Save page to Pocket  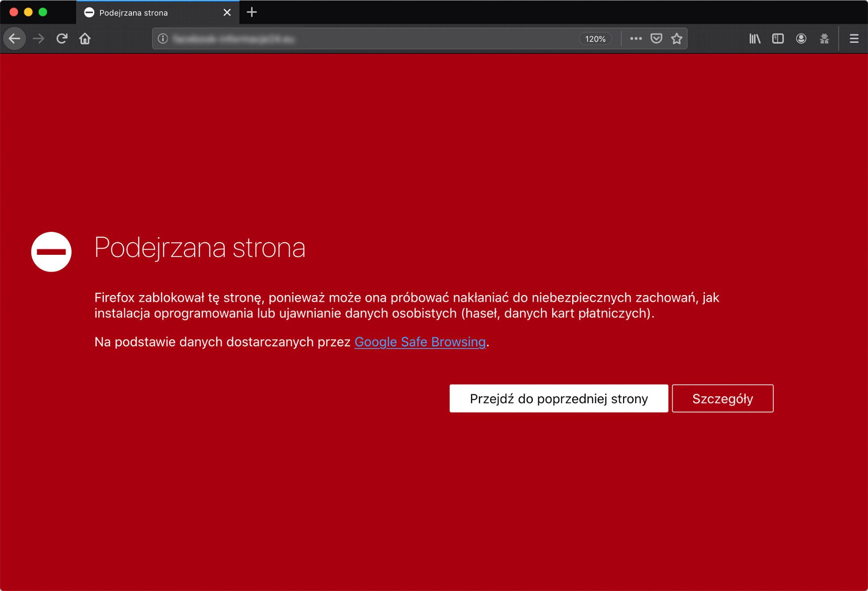coord(656,39)
